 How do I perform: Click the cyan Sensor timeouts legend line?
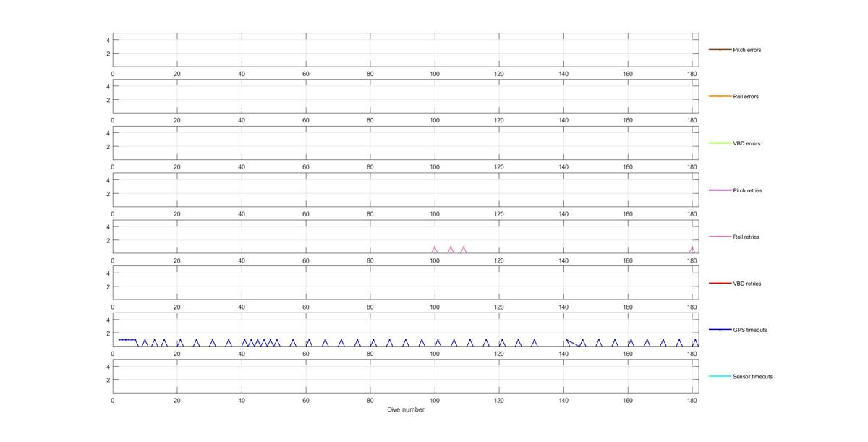pos(720,376)
